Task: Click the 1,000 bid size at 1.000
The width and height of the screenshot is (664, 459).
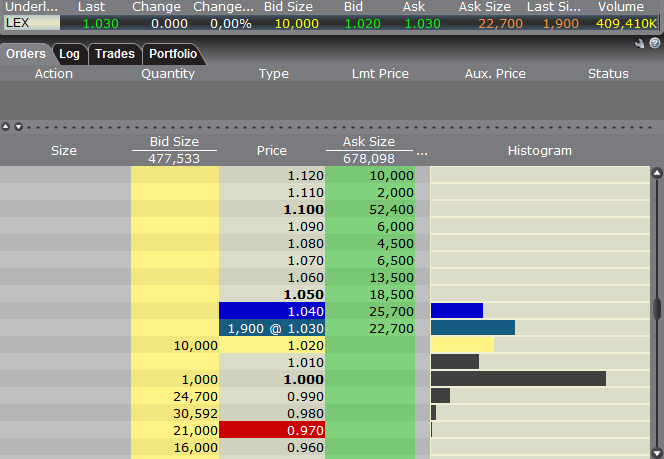Action: (x=175, y=379)
